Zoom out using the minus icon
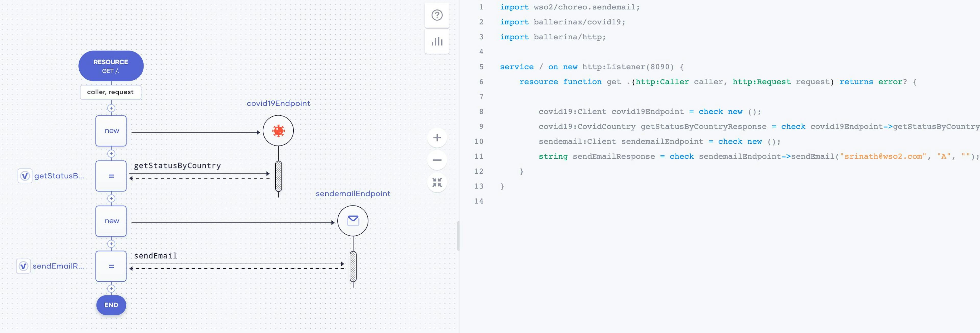The width and height of the screenshot is (980, 333). pyautogui.click(x=436, y=160)
